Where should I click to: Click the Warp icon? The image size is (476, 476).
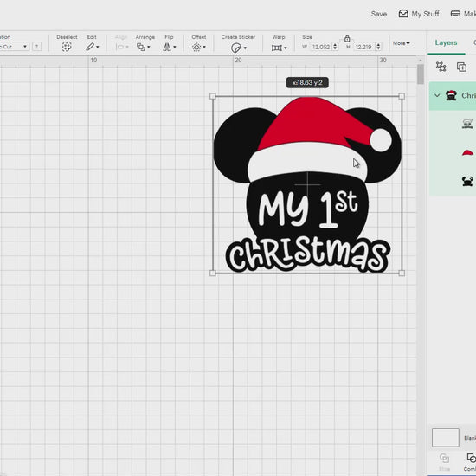point(277,48)
